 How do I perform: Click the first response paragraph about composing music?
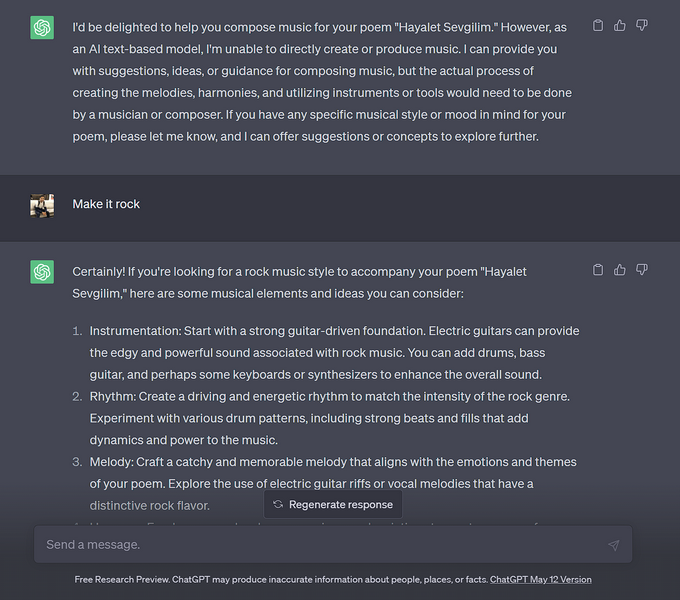pos(322,80)
